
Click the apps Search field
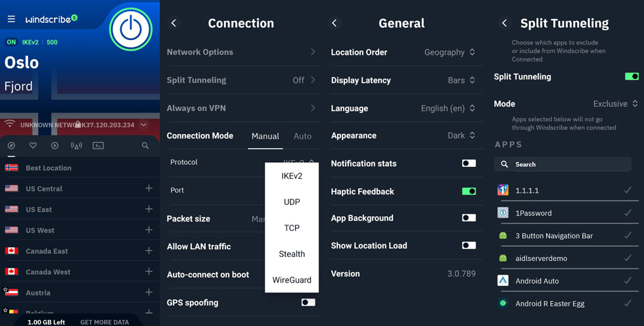point(563,164)
